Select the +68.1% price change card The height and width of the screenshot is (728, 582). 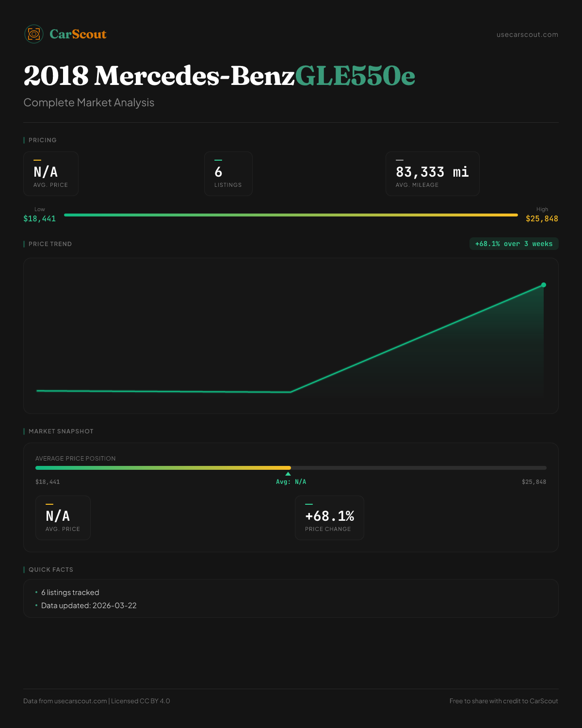329,518
